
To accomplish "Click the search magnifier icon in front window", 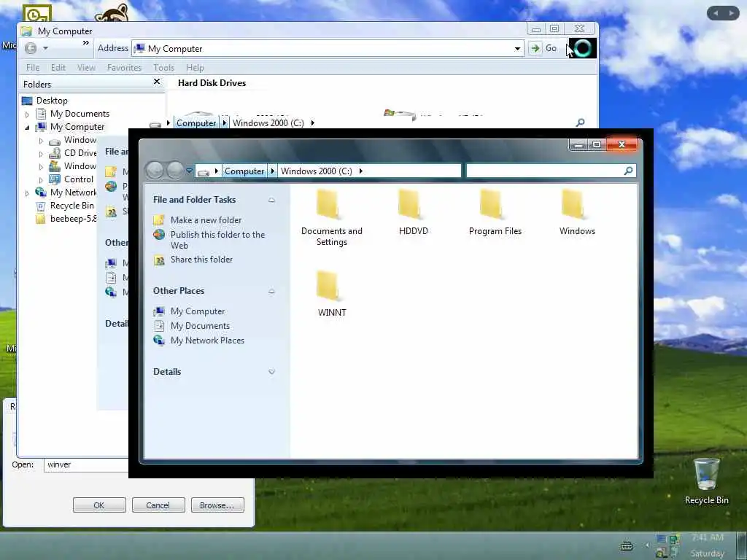I will tap(628, 171).
